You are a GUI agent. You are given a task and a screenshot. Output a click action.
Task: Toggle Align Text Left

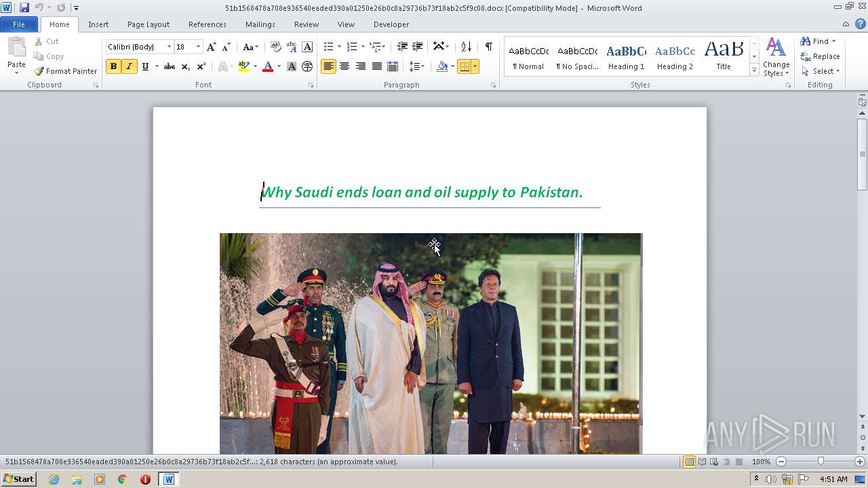[x=329, y=66]
